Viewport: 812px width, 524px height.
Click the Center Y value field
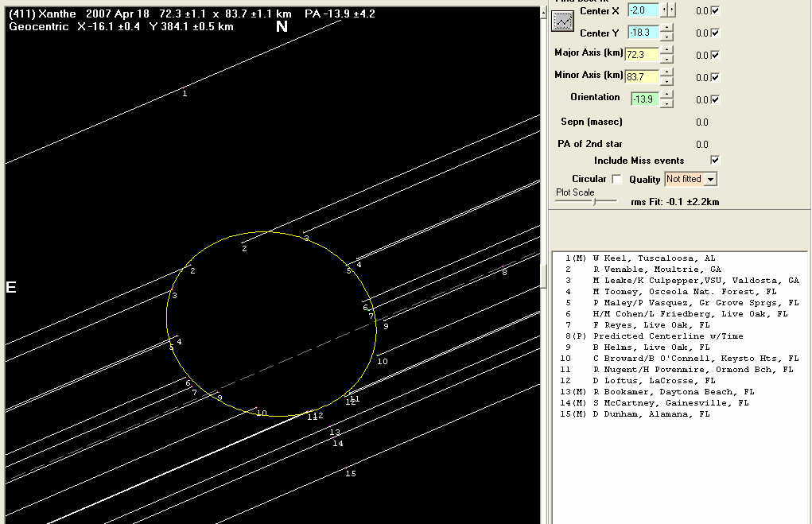click(643, 32)
